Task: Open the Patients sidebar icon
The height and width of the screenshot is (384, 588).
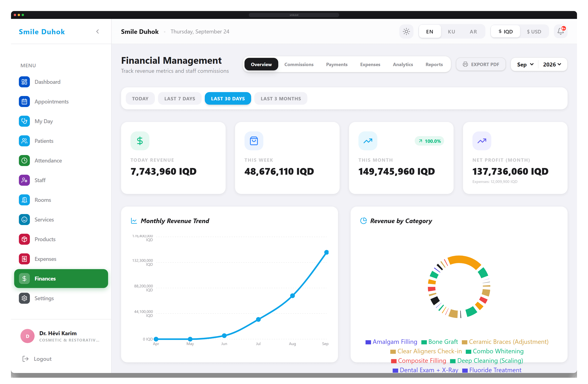Action: [24, 141]
